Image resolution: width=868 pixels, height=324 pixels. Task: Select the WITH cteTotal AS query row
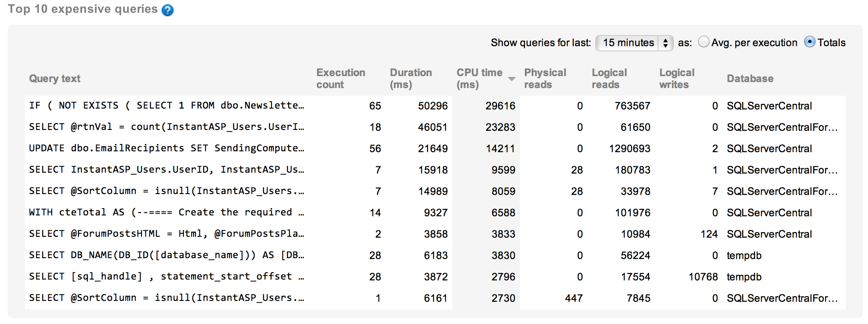[x=166, y=212]
